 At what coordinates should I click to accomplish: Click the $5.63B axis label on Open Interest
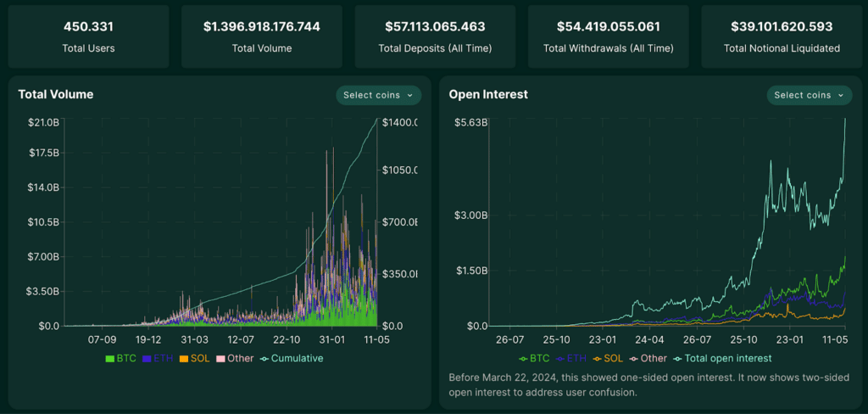[x=470, y=122]
